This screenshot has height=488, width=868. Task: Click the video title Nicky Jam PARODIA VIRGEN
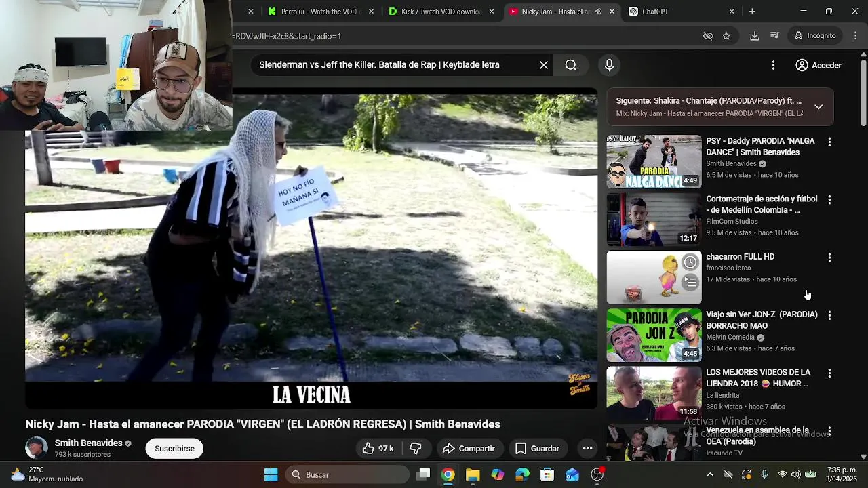click(x=262, y=424)
